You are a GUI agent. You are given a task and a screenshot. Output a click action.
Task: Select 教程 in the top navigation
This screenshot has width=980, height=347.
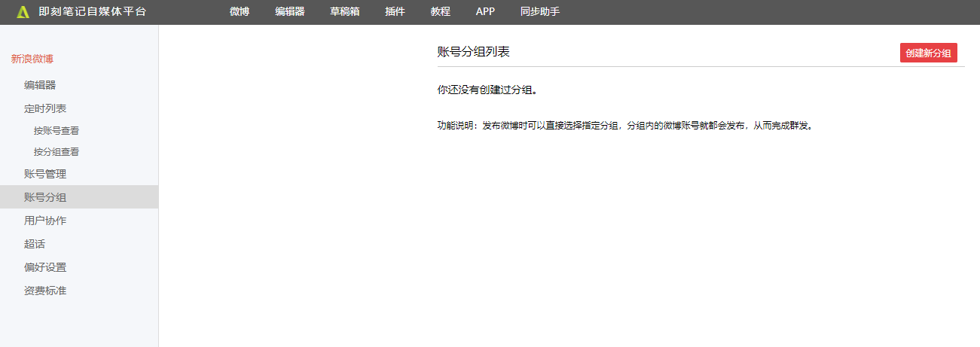coord(441,12)
